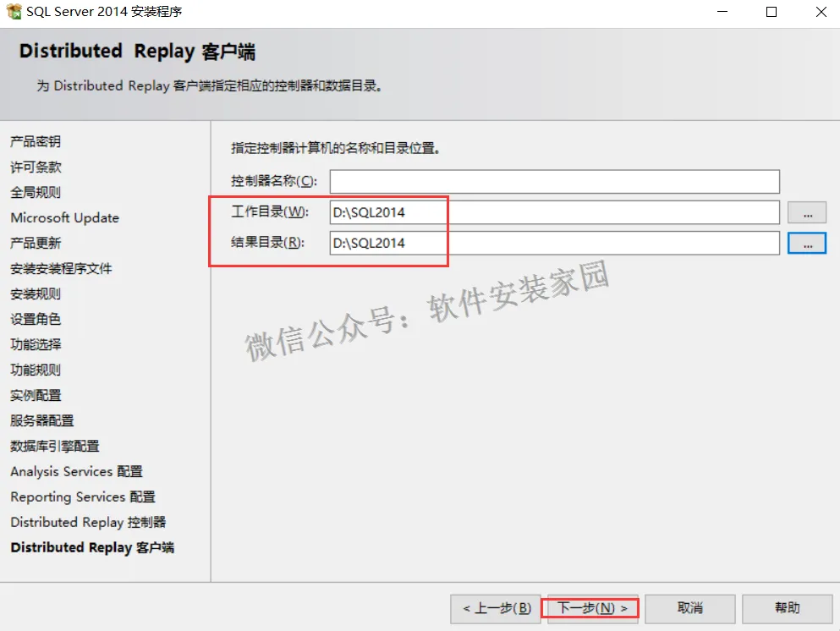The image size is (840, 631).
Task: Proceed with 下一步(N) button
Action: pos(591,608)
